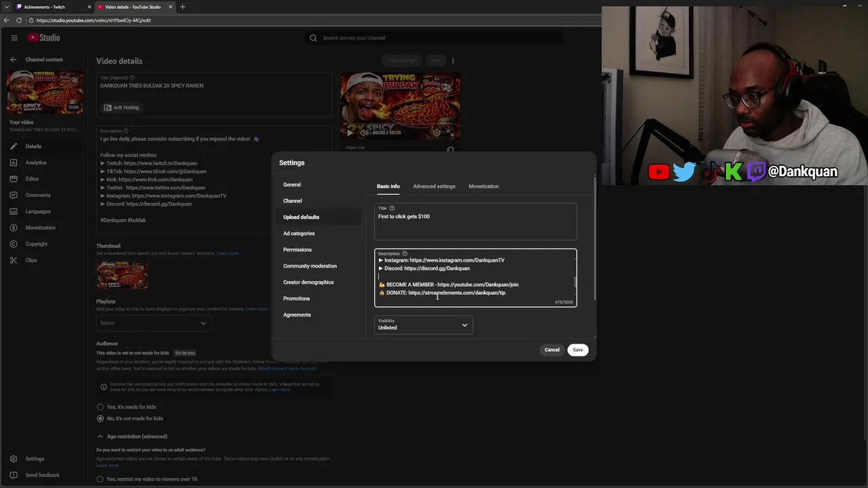Click the Undo changes button
Image resolution: width=868 pixels, height=488 pixels.
pyautogui.click(x=403, y=60)
